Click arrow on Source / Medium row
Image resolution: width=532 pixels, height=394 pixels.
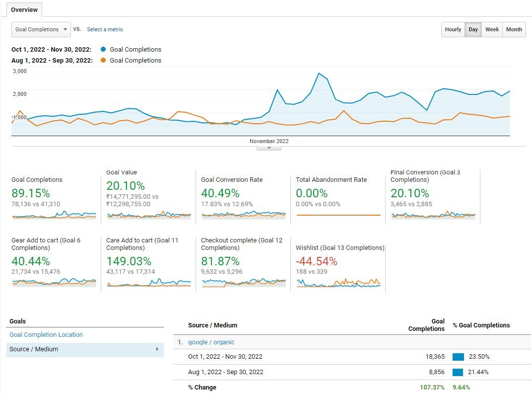click(157, 349)
